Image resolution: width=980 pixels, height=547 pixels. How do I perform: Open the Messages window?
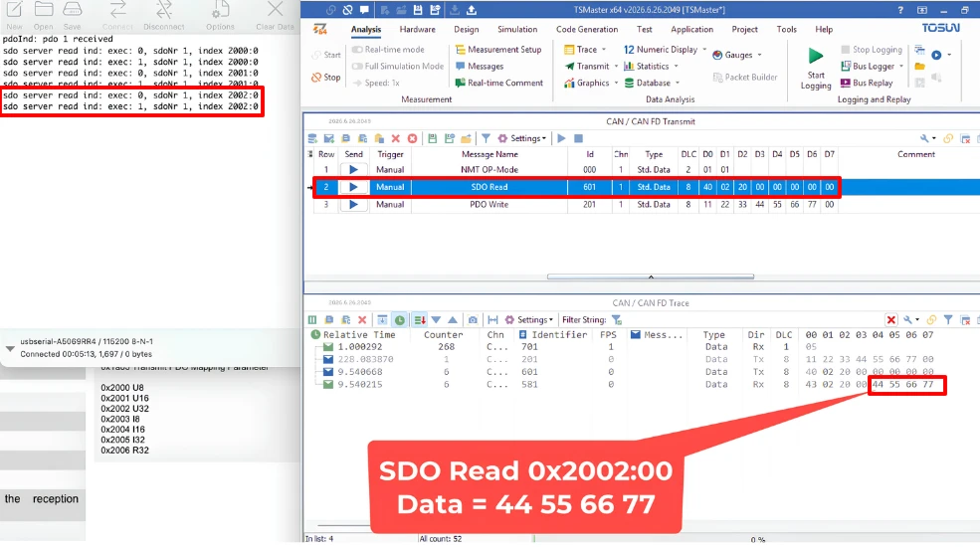pos(480,67)
